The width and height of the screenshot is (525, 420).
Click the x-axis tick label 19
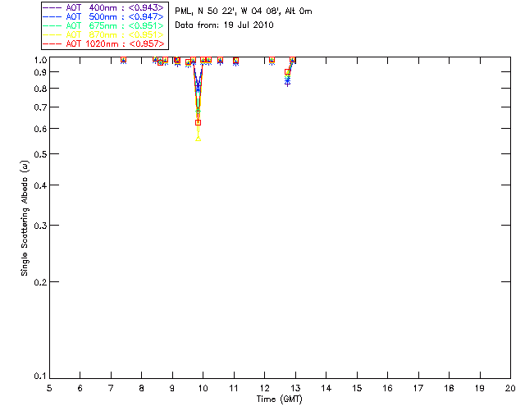point(480,388)
